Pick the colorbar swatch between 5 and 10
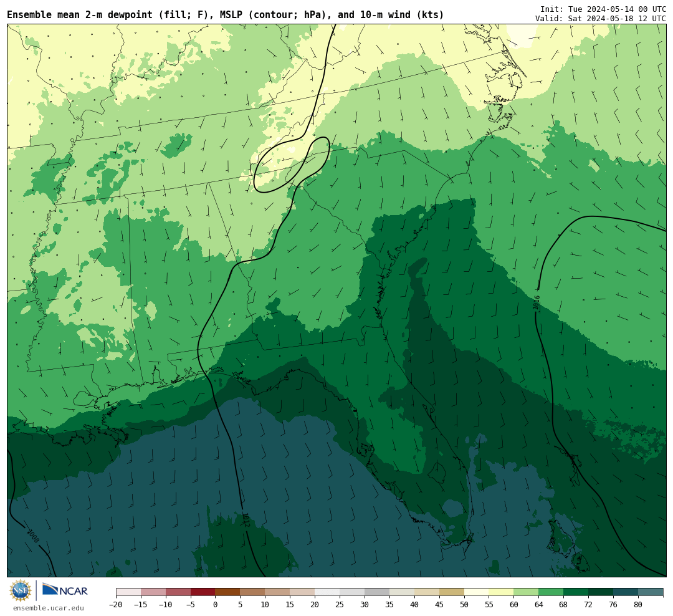The width and height of the screenshot is (673, 616). 253,592
